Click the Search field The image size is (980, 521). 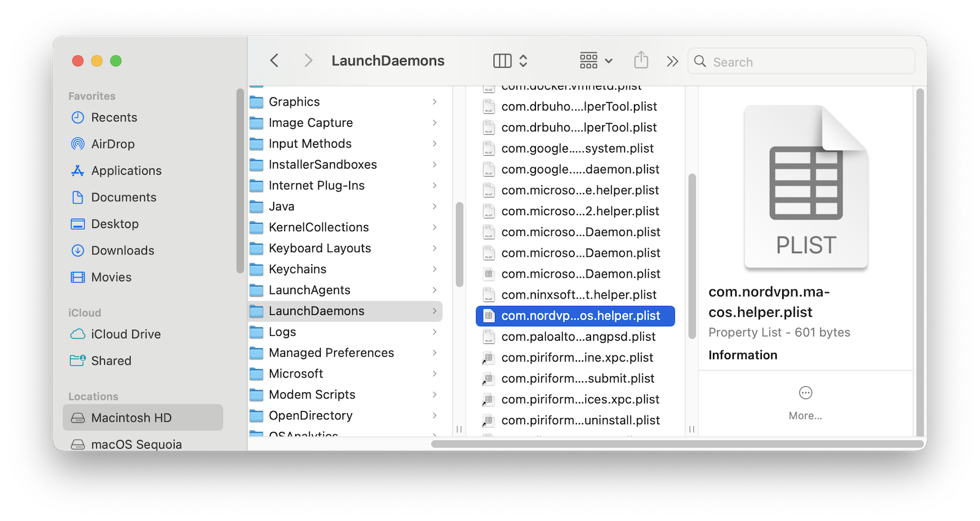[x=801, y=61]
